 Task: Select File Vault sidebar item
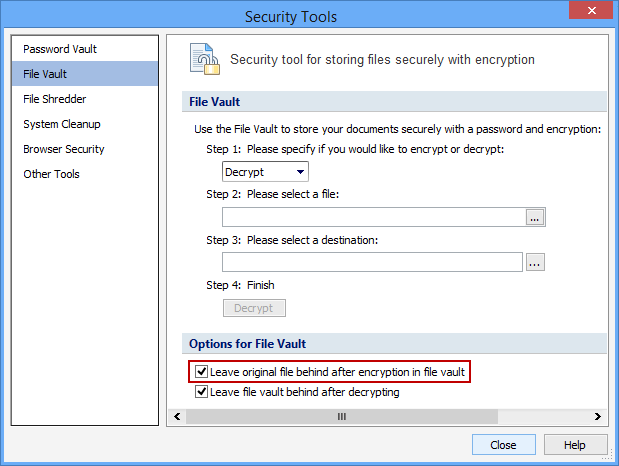point(45,74)
